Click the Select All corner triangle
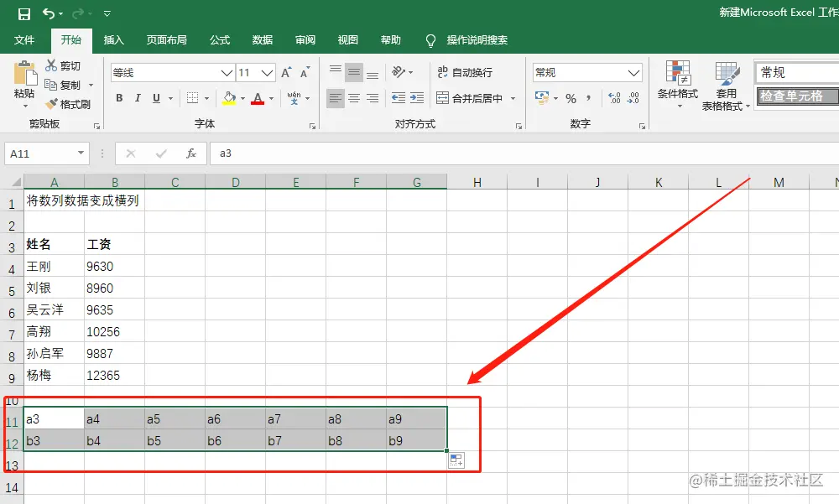Screen dimensions: 839x504 click(16, 182)
